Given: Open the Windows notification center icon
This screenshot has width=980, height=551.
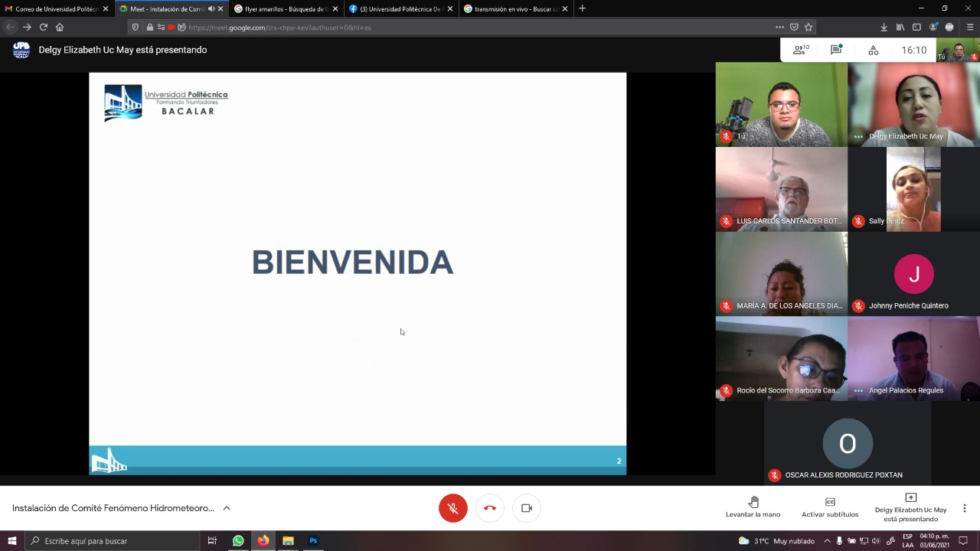Looking at the screenshot, I should (964, 541).
